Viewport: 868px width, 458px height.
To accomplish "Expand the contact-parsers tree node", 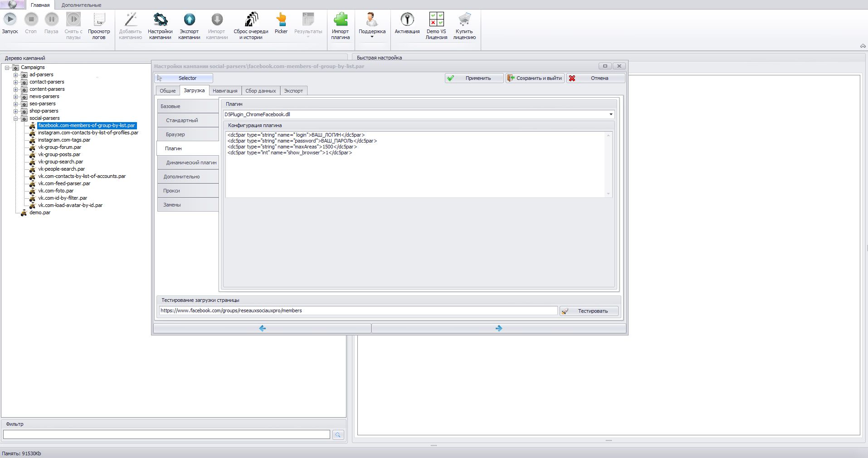I will click(x=16, y=82).
